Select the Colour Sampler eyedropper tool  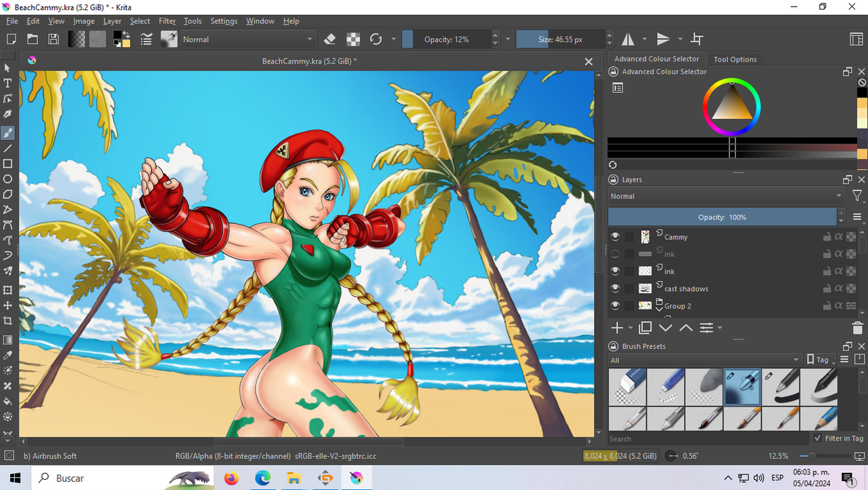point(7,355)
